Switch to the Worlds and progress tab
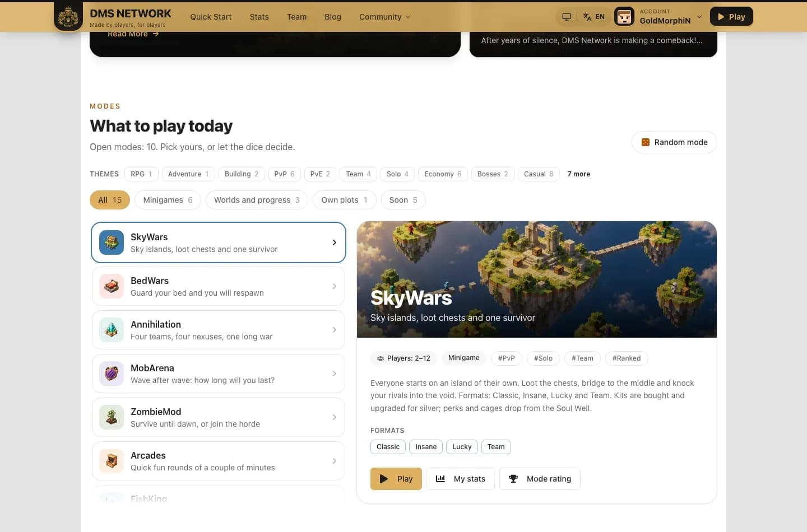807x532 pixels. pos(257,200)
